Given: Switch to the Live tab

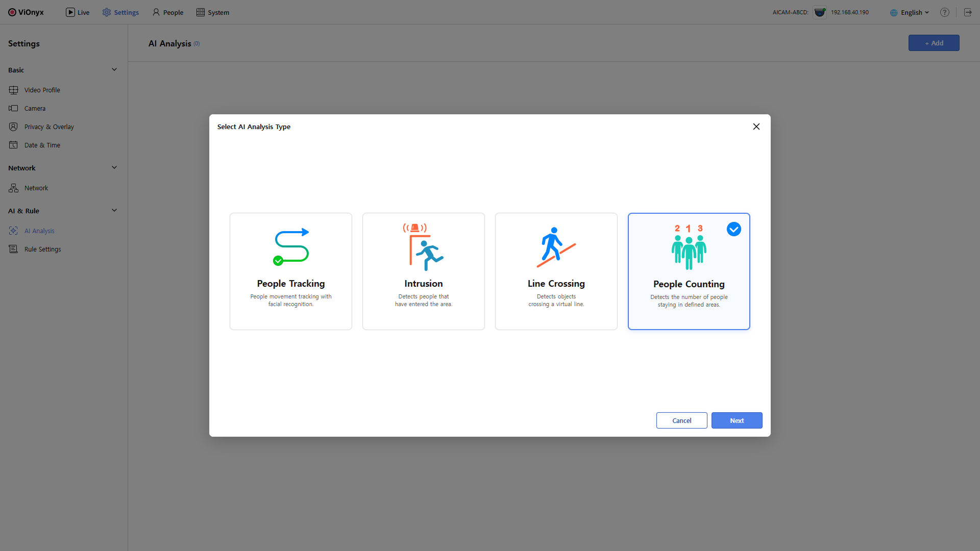Looking at the screenshot, I should pyautogui.click(x=78, y=12).
